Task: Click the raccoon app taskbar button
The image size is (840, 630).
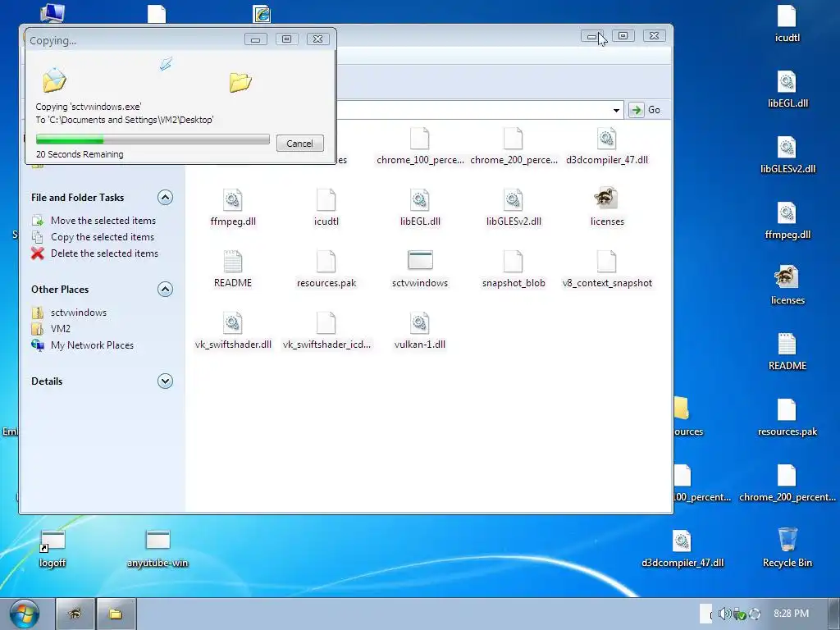Action: pos(75,614)
